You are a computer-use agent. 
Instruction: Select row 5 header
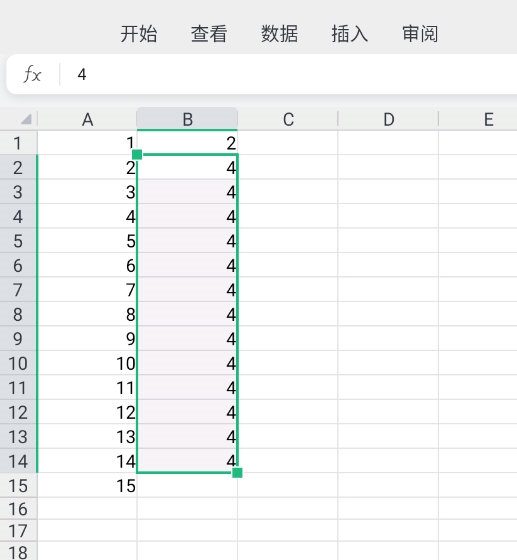(18, 241)
